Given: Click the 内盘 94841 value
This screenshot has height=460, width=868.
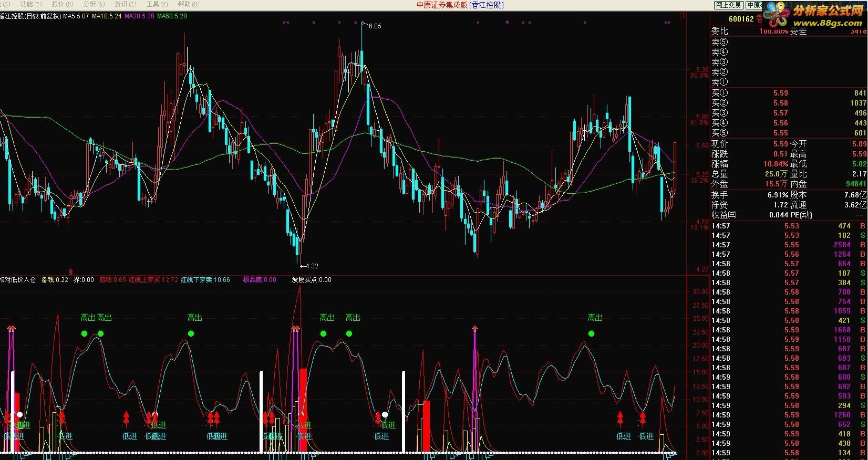Looking at the screenshot, I should [x=856, y=184].
